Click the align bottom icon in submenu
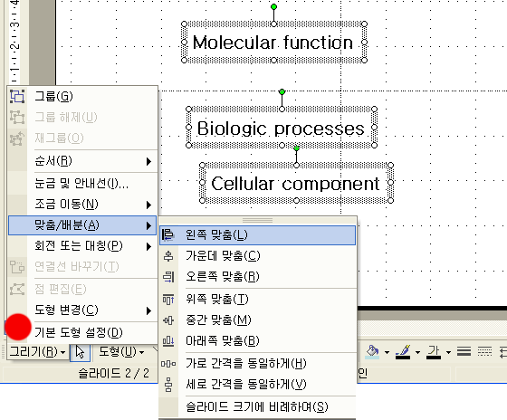The height and width of the screenshot is (420, 507). (x=168, y=341)
